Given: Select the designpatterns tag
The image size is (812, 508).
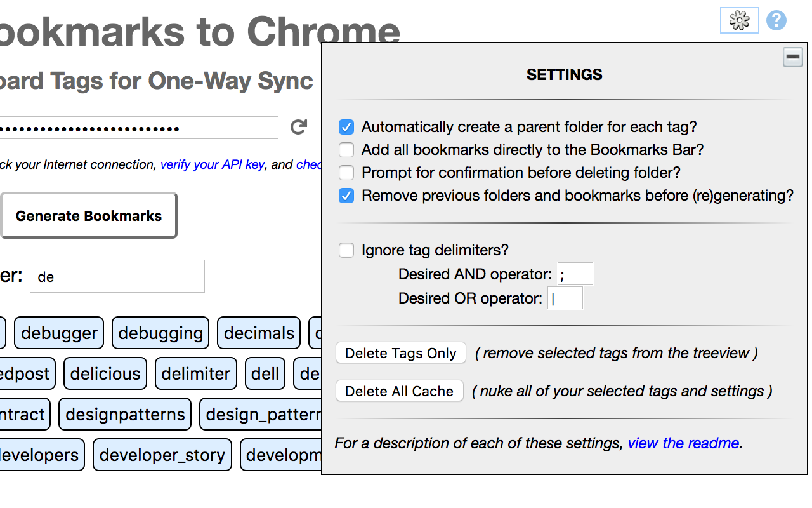Looking at the screenshot, I should coord(125,415).
